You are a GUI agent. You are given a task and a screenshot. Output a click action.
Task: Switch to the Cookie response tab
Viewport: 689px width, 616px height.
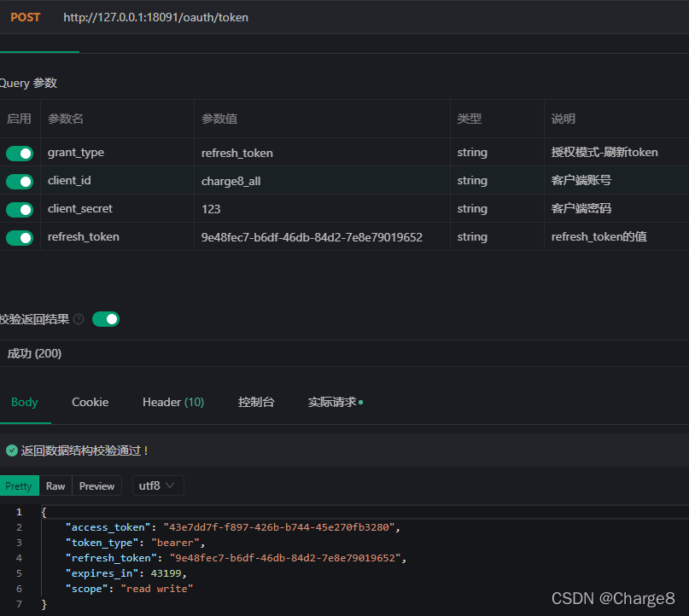pos(90,402)
